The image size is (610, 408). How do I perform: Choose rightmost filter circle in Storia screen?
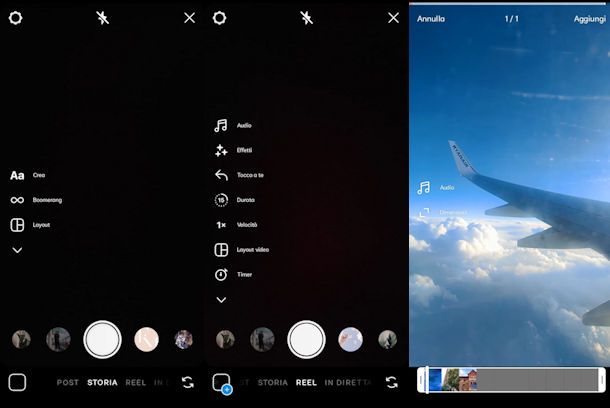(183, 340)
